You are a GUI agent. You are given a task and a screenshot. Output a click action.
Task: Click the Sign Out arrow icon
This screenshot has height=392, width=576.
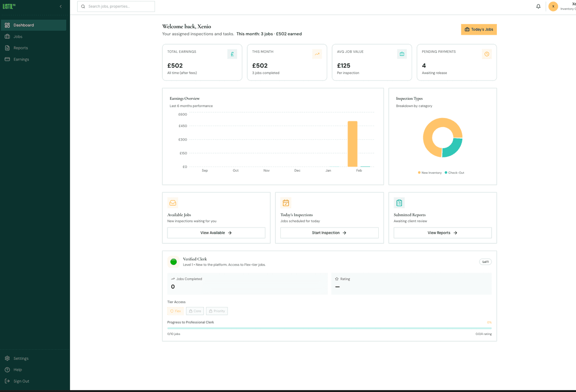coord(7,381)
